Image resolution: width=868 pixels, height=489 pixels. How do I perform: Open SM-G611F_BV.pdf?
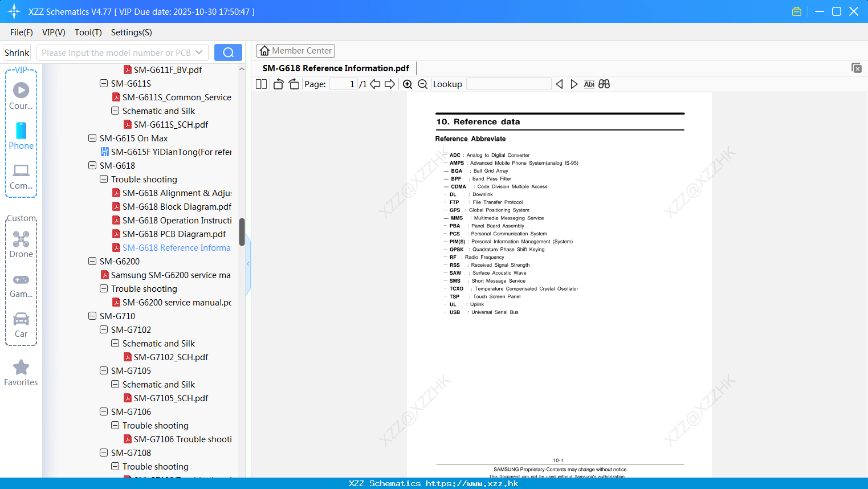(163, 70)
